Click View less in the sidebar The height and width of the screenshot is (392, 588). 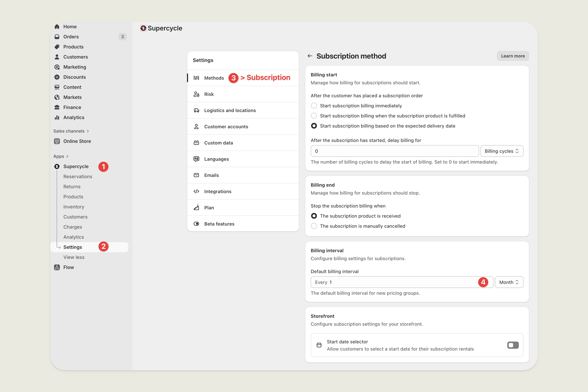[74, 257]
